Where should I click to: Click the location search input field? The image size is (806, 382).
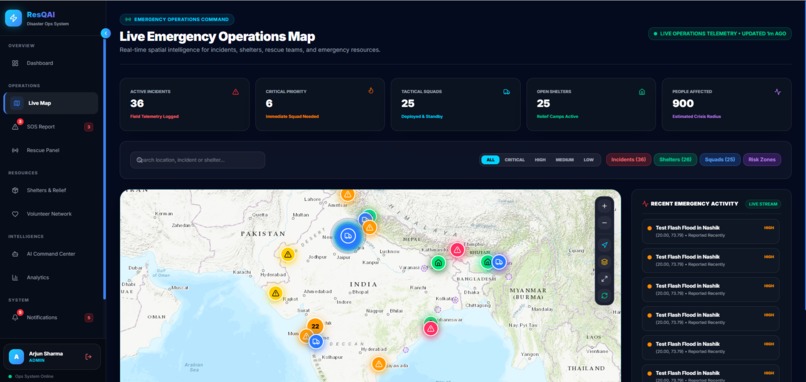[198, 160]
